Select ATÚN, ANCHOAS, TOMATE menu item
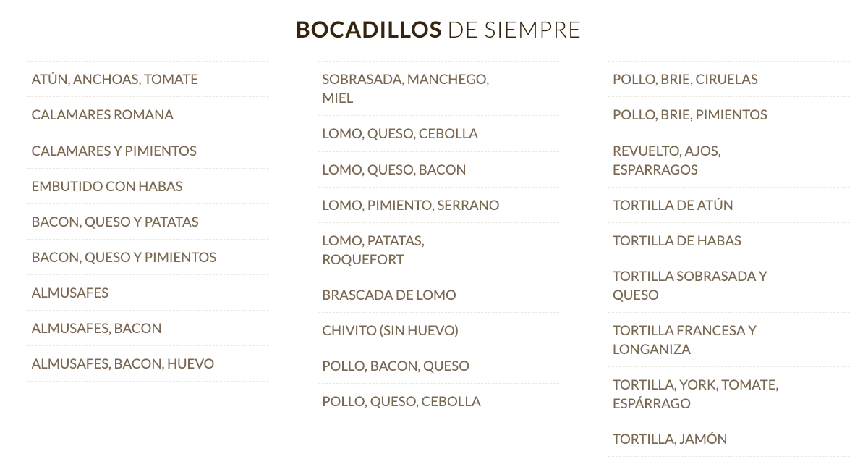868x475 pixels. tap(114, 79)
